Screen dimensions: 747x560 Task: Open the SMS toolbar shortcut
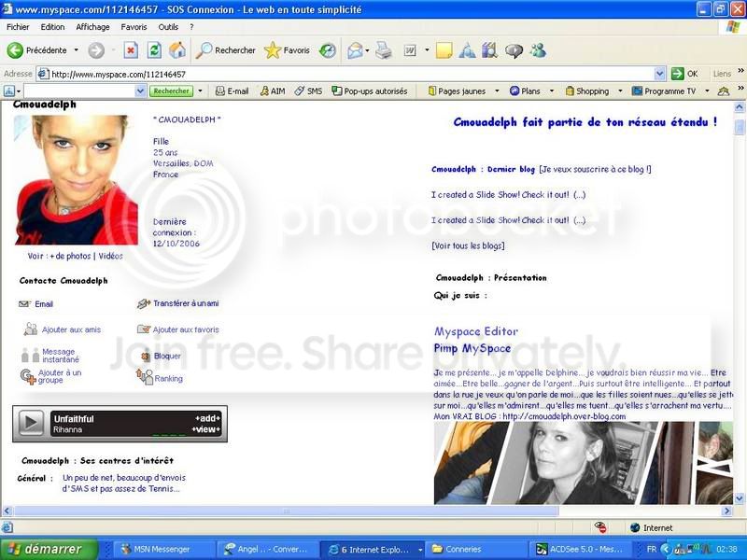tap(308, 91)
